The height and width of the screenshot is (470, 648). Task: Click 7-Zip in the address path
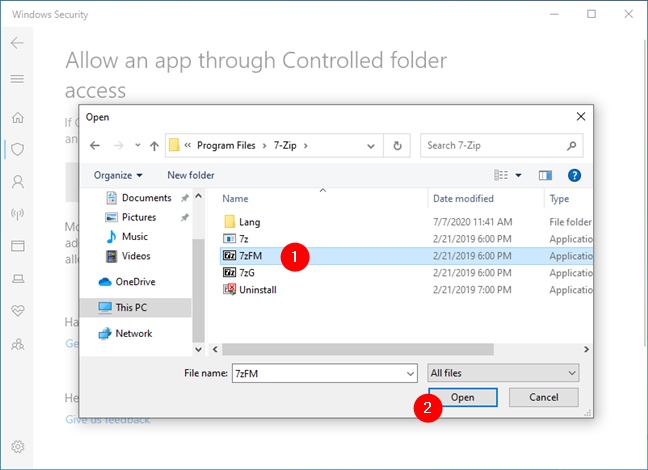(x=285, y=146)
